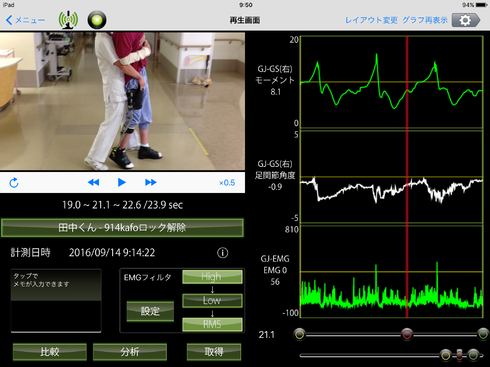Select the yellow range start slider handle

[300, 334]
